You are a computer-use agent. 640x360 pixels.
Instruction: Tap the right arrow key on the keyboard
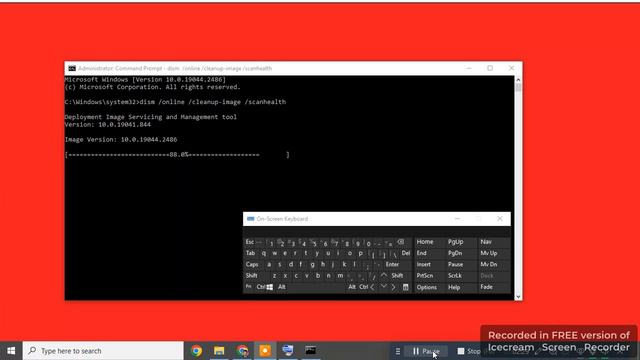394,287
